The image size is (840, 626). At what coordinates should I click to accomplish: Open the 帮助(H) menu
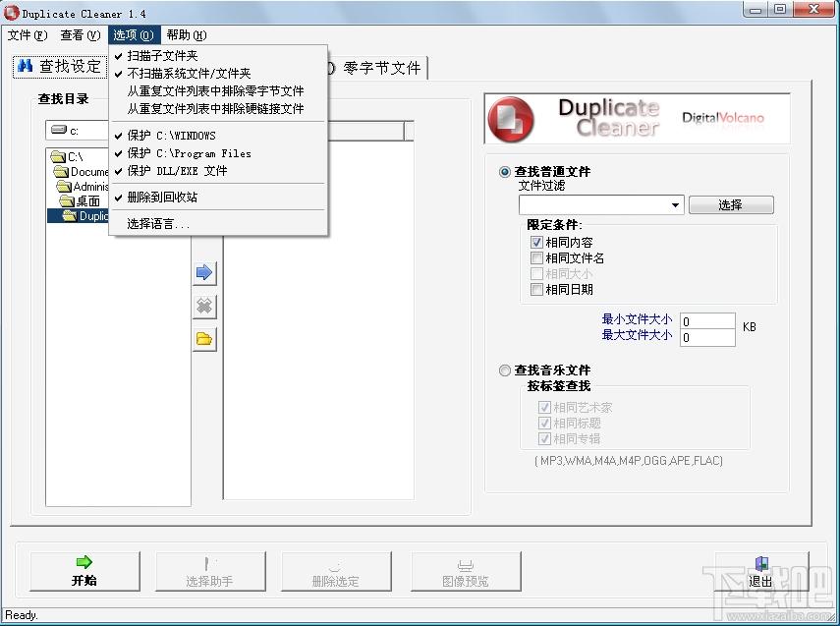[x=187, y=35]
